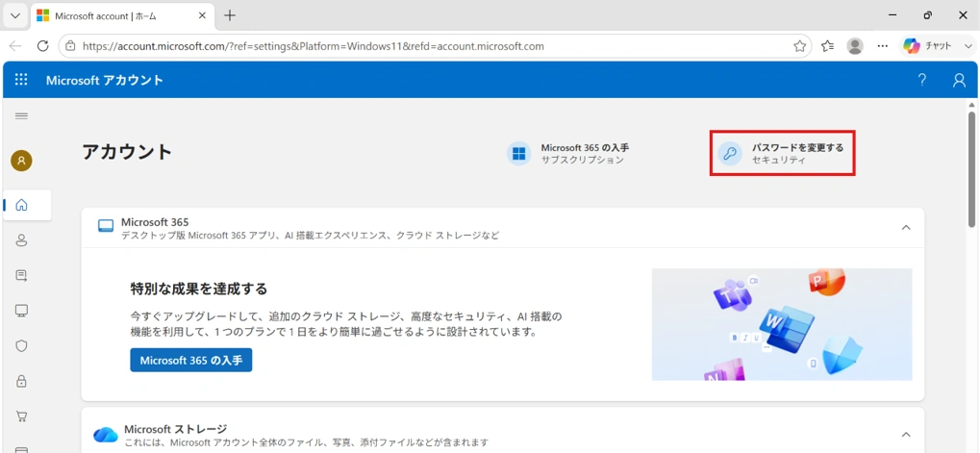
Task: Open the favorites list
Action: click(x=827, y=45)
